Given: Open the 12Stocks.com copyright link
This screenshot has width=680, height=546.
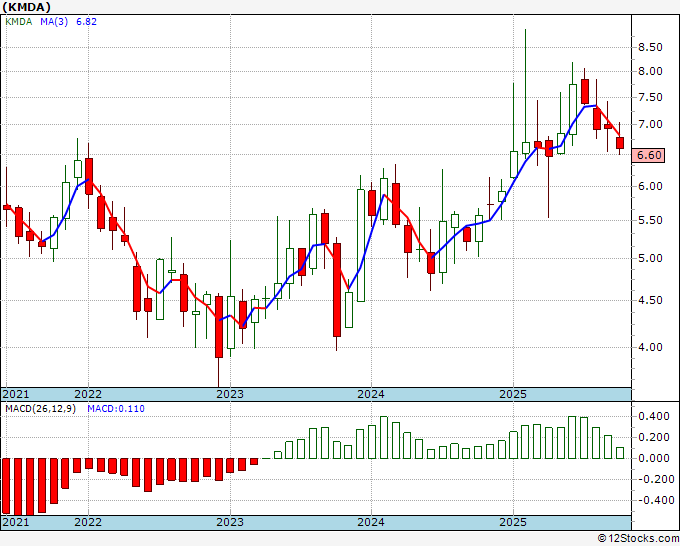Looking at the screenshot, I should pyautogui.click(x=638, y=539).
